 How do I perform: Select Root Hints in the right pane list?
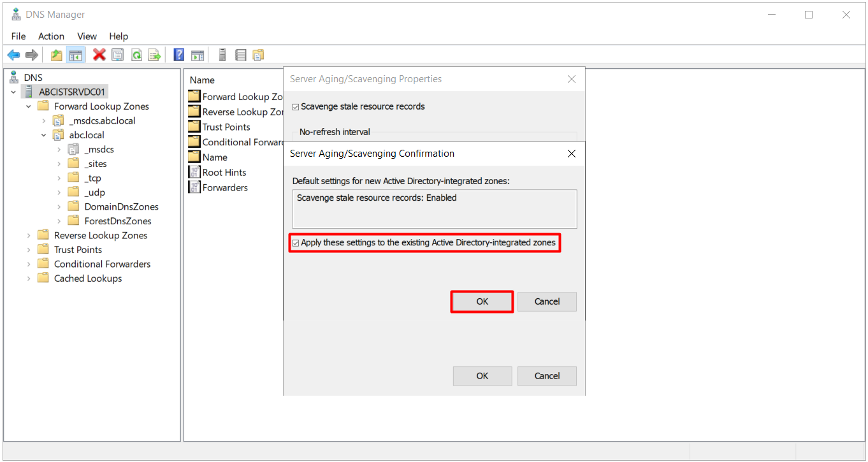click(x=224, y=173)
